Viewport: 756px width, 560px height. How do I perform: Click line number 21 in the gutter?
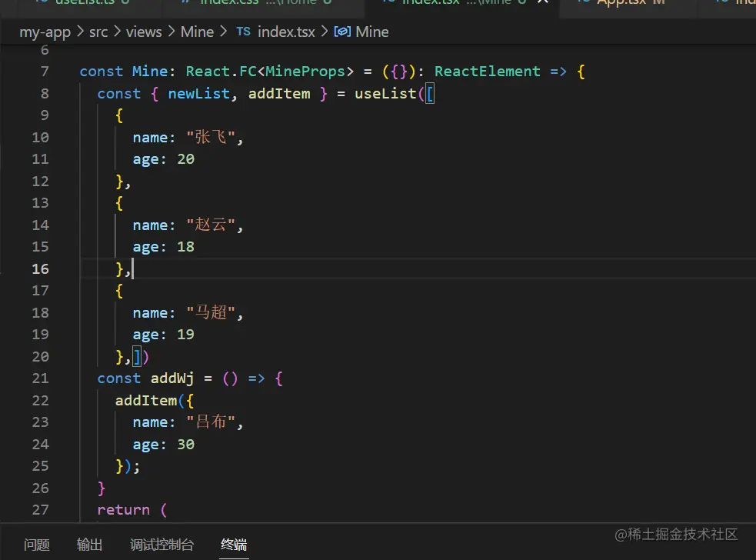tap(41, 378)
